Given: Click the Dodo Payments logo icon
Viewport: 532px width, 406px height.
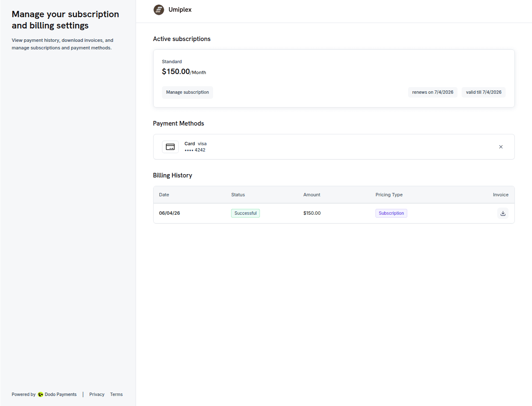Looking at the screenshot, I should coord(41,394).
